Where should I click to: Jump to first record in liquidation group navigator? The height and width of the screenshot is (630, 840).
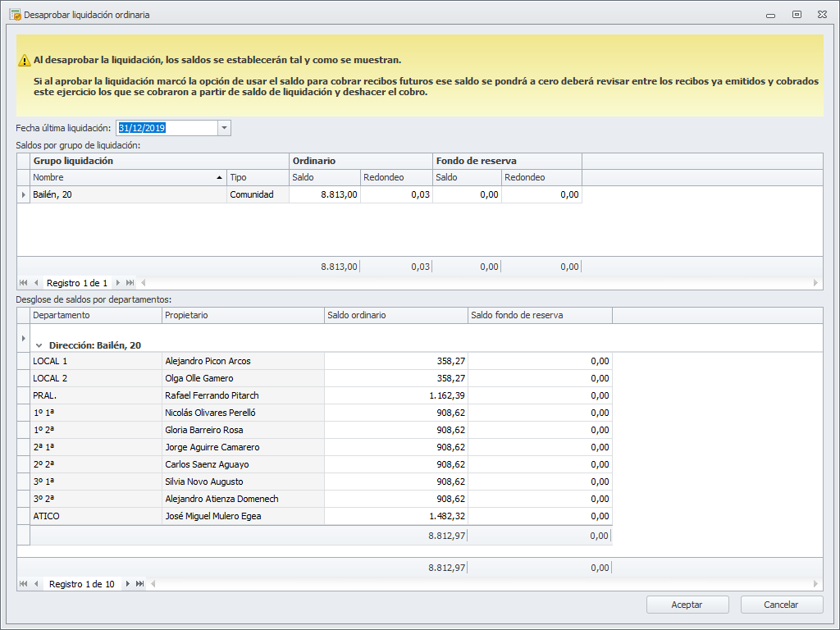23,283
